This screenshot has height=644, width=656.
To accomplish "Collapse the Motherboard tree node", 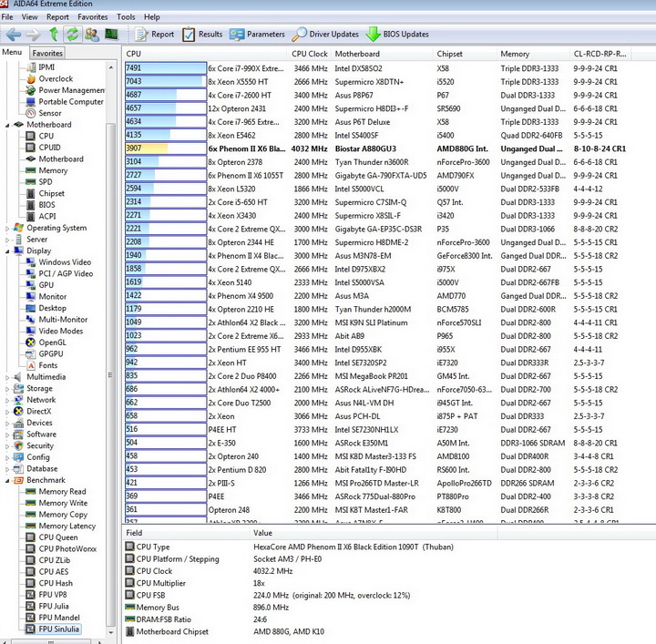I will coord(7,125).
